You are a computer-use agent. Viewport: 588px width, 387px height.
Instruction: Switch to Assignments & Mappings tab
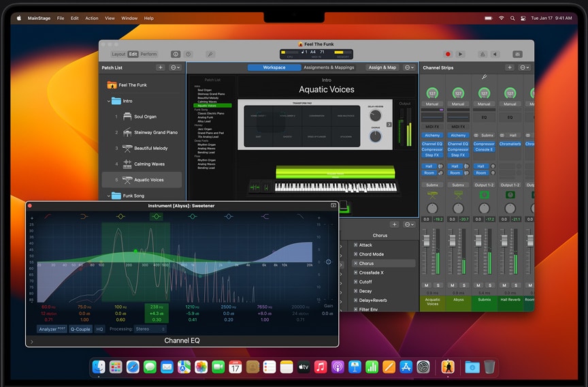pos(329,67)
